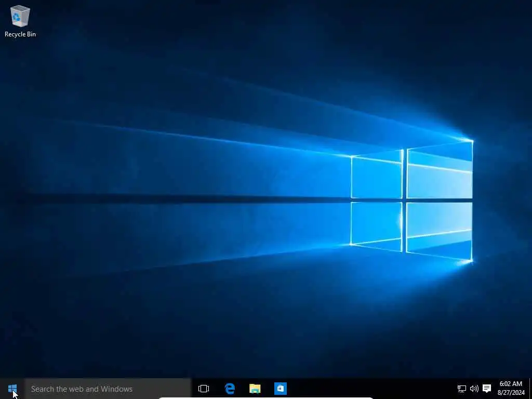
Task: Open the Windows Start menu
Action: point(12,389)
